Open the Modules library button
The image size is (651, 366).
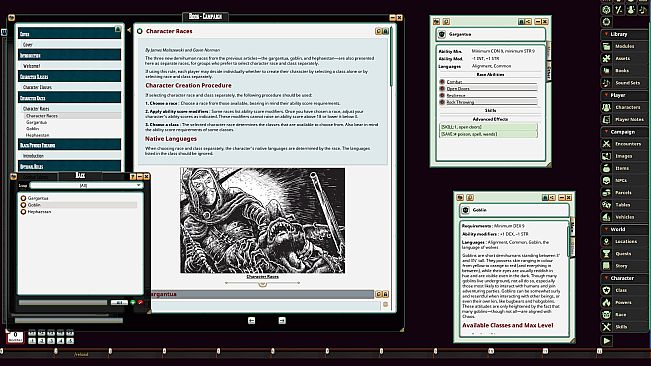pos(624,46)
